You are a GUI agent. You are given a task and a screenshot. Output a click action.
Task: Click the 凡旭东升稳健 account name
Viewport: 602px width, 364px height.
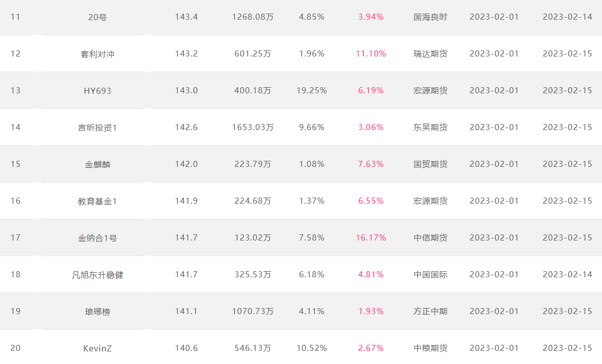point(97,275)
